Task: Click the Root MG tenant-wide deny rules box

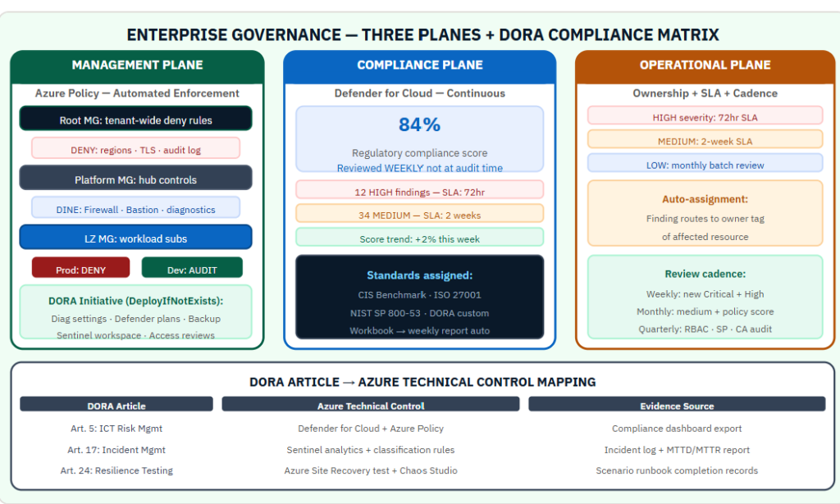Action: click(x=135, y=120)
